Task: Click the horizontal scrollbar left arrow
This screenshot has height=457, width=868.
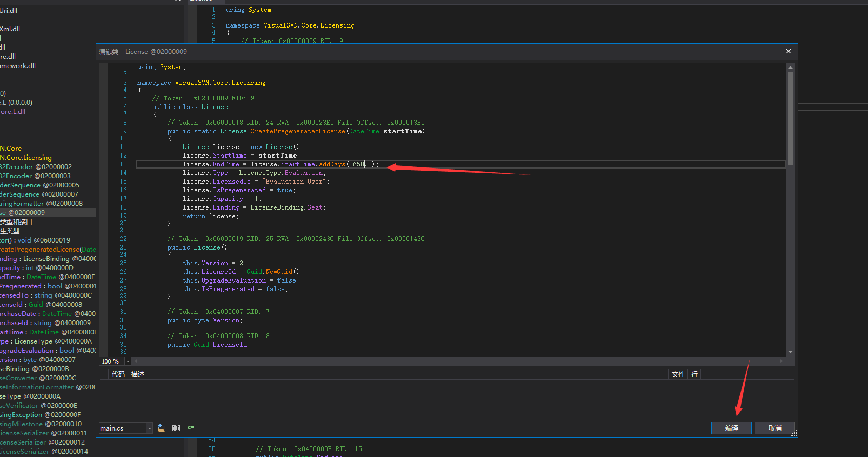Action: point(136,361)
